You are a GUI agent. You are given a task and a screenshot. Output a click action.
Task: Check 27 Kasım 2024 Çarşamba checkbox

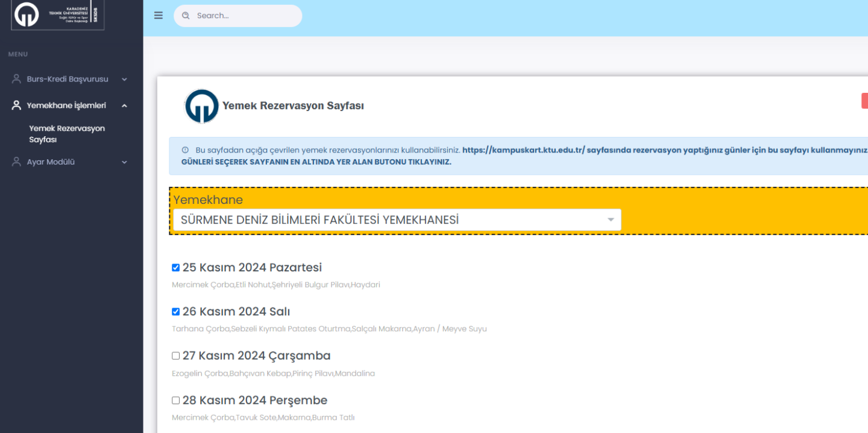[x=176, y=356]
